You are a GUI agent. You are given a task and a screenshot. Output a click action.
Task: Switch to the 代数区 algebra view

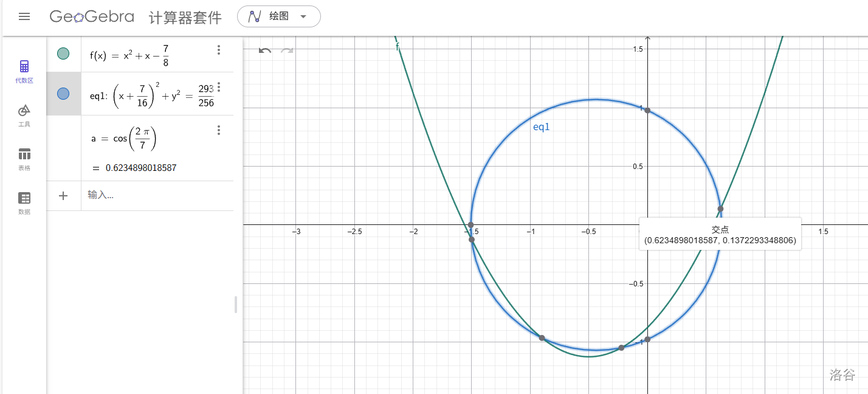[x=24, y=71]
